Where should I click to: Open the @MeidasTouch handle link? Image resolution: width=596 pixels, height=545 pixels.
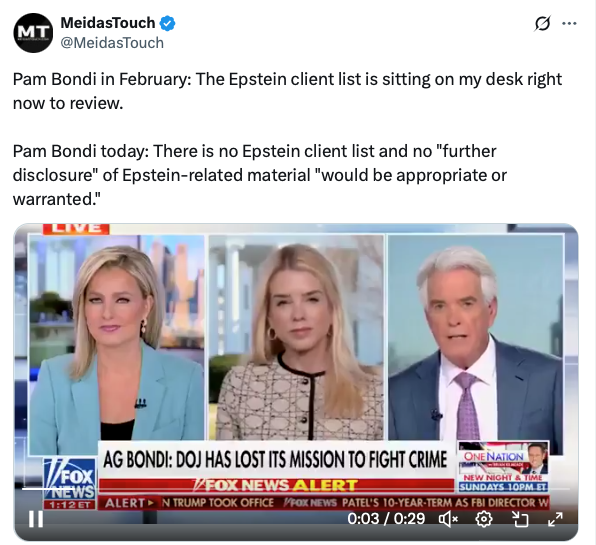point(112,43)
